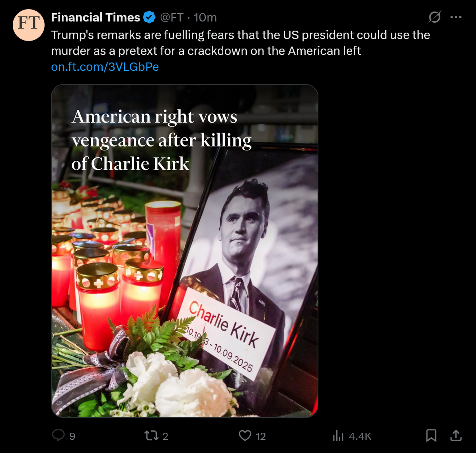Click the @FT handle
This screenshot has width=476, height=453.
click(x=172, y=18)
